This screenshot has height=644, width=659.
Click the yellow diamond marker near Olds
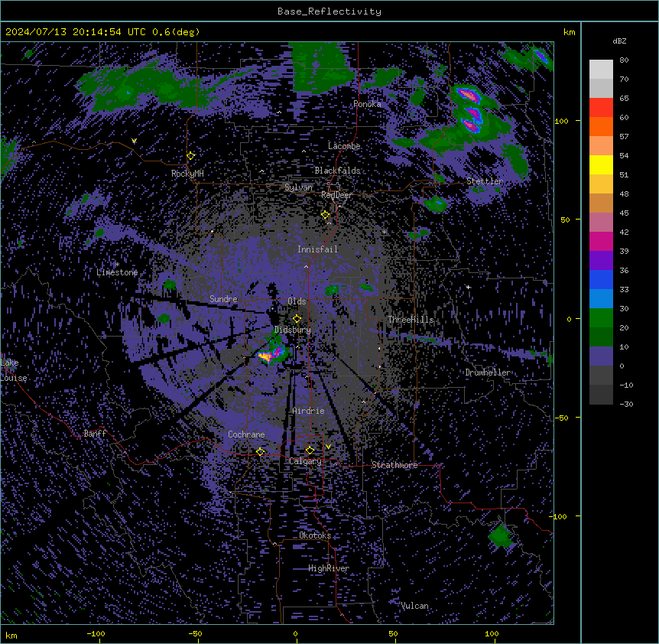(x=297, y=319)
